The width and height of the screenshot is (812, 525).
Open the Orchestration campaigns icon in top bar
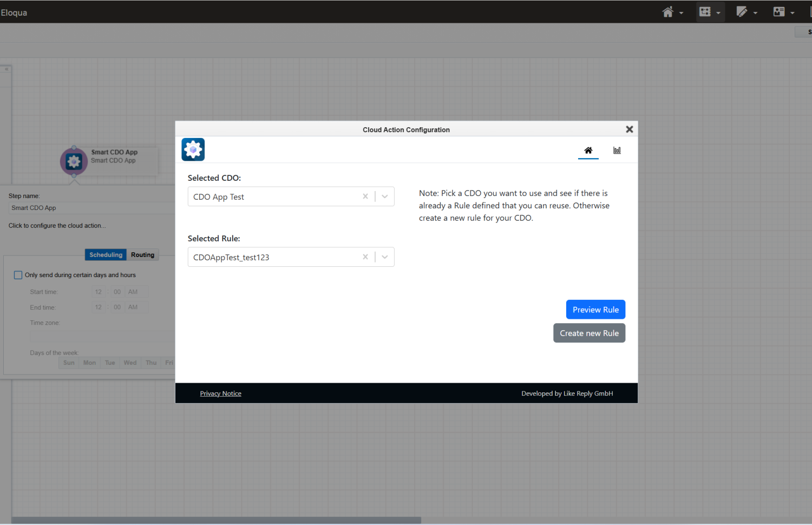[x=705, y=12]
